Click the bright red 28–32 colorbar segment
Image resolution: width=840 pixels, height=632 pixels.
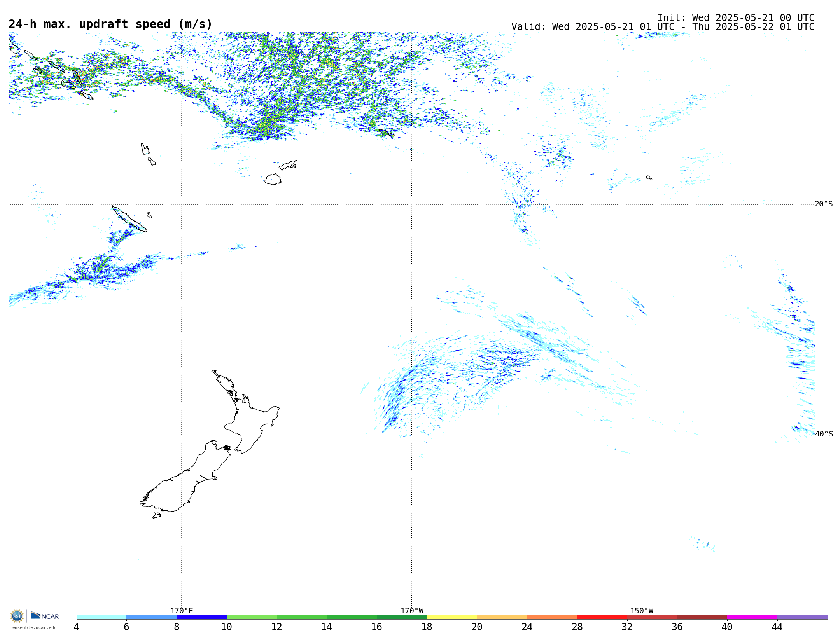point(602,617)
